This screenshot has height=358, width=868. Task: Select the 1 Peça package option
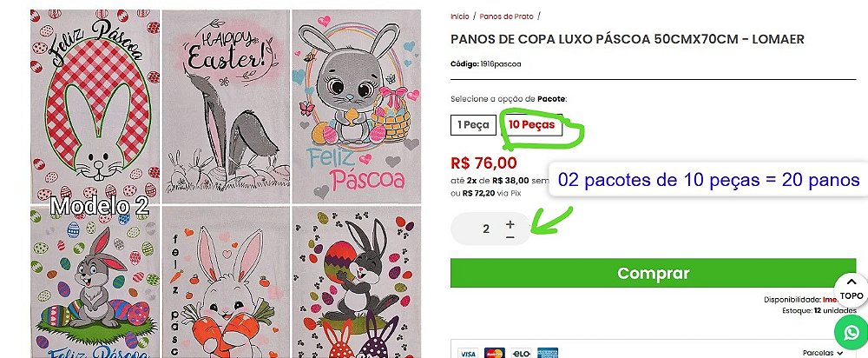tap(475, 125)
